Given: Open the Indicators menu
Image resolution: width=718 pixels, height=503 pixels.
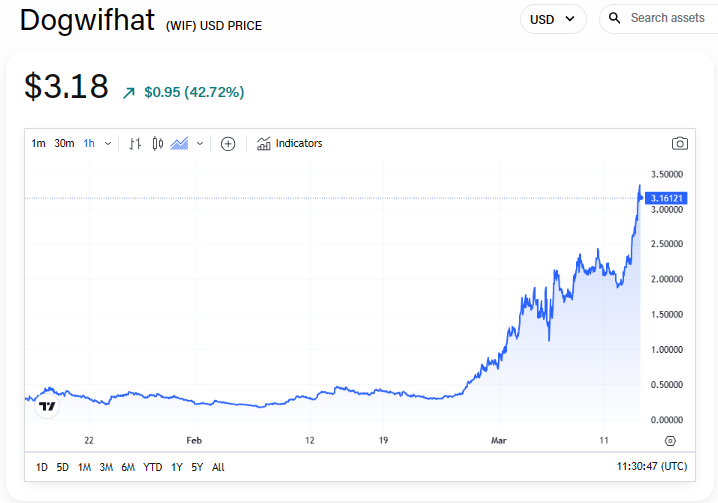Looking at the screenshot, I should click(x=290, y=144).
